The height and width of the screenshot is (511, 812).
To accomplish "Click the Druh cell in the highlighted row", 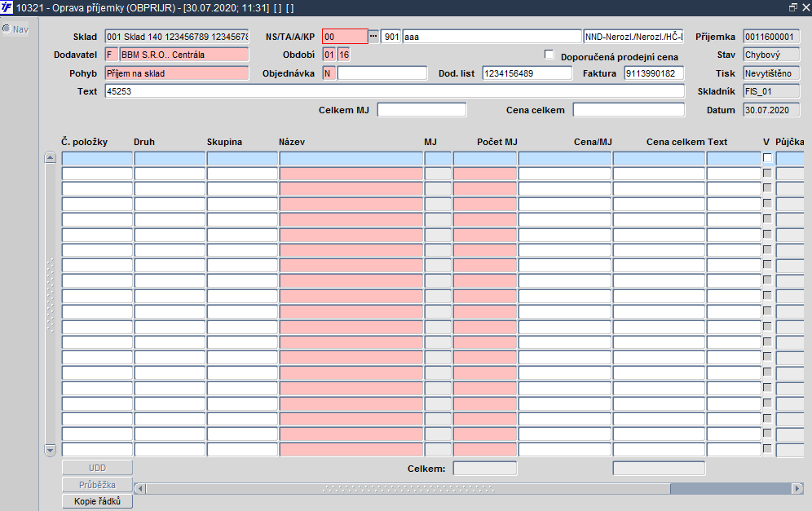I will point(170,158).
